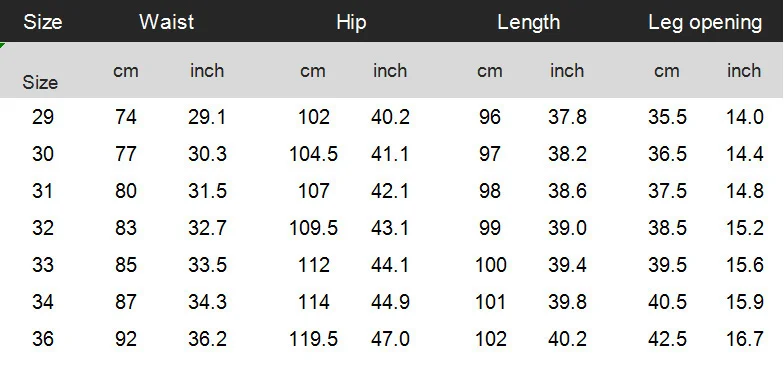Click the inch sub-header under Waist

(207, 70)
